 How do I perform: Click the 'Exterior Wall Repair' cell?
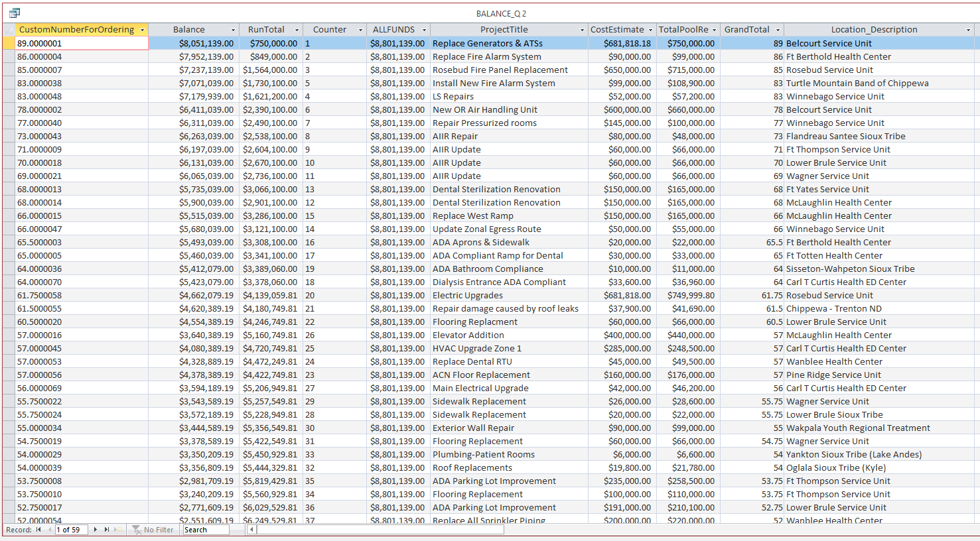click(x=509, y=428)
